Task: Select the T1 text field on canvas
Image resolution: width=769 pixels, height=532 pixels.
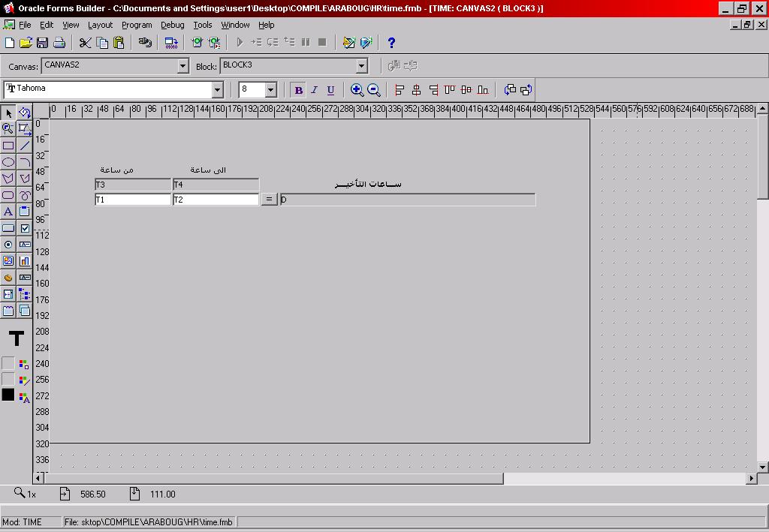Action: click(133, 200)
